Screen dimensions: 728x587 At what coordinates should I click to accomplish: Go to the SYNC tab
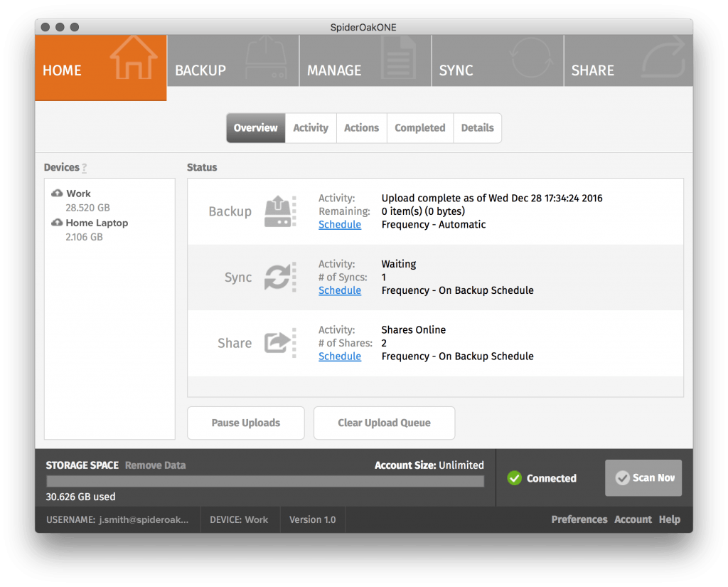pyautogui.click(x=498, y=61)
